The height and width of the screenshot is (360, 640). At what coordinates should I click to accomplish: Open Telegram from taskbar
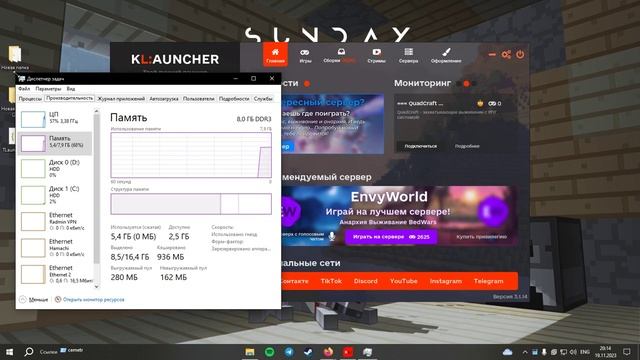tap(289, 352)
